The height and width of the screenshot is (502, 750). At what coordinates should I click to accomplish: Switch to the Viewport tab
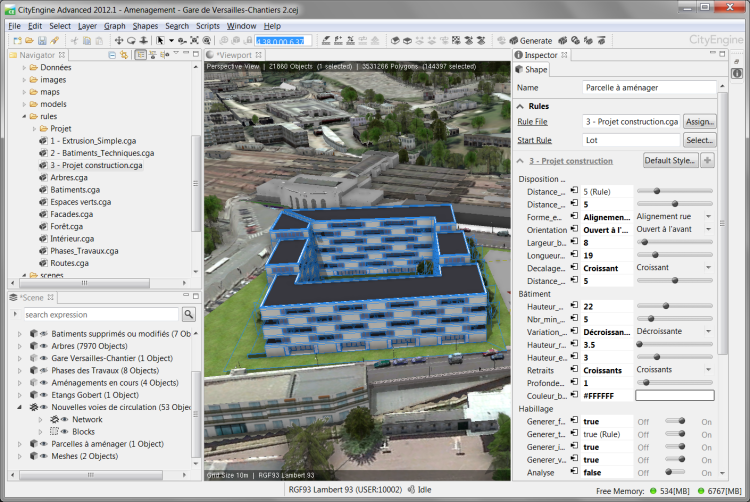click(234, 55)
